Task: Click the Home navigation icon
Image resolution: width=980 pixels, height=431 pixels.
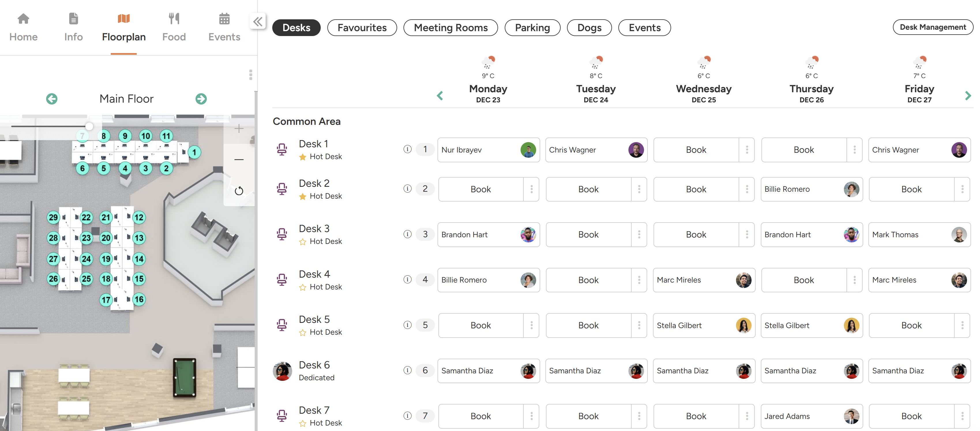Action: coord(23,18)
